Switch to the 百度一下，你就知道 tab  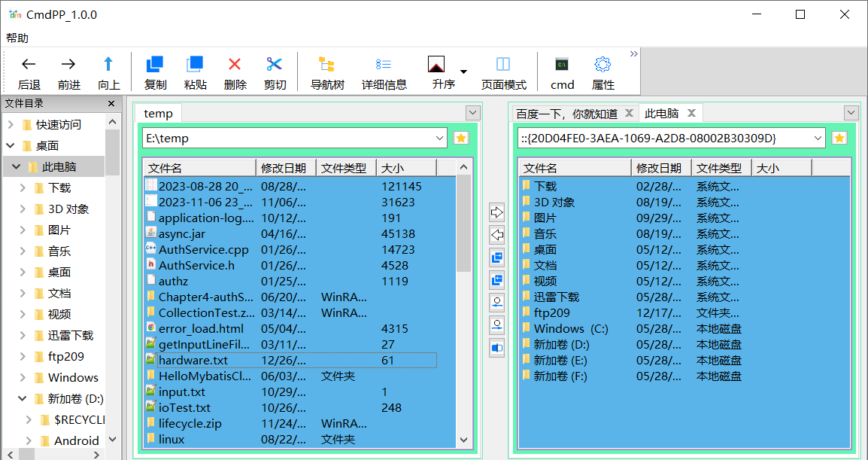click(x=566, y=114)
